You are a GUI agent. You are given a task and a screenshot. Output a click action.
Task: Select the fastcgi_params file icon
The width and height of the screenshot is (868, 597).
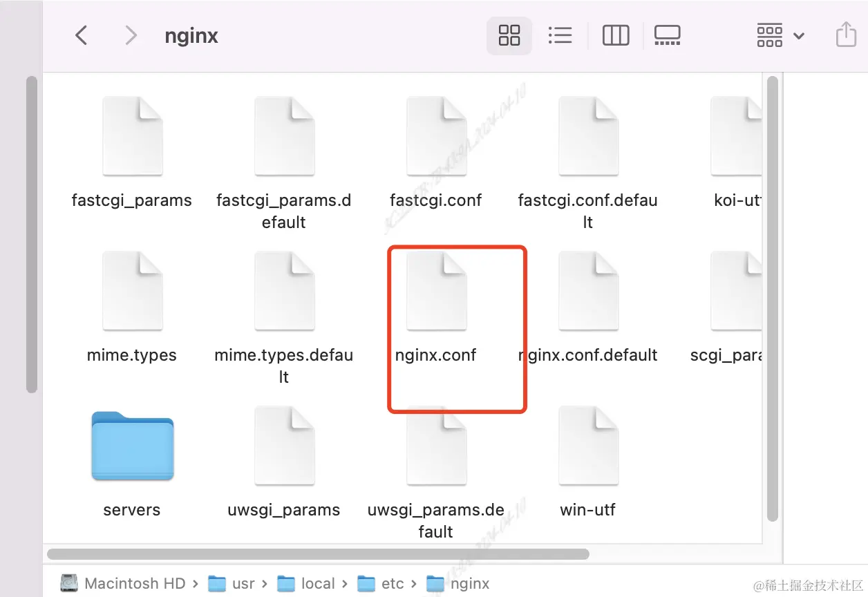click(x=132, y=136)
